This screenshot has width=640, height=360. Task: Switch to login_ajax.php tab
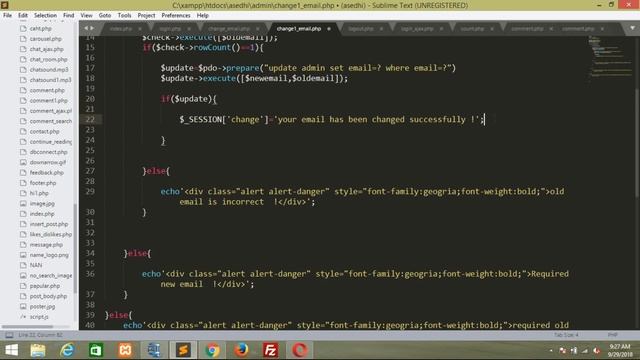417,29
